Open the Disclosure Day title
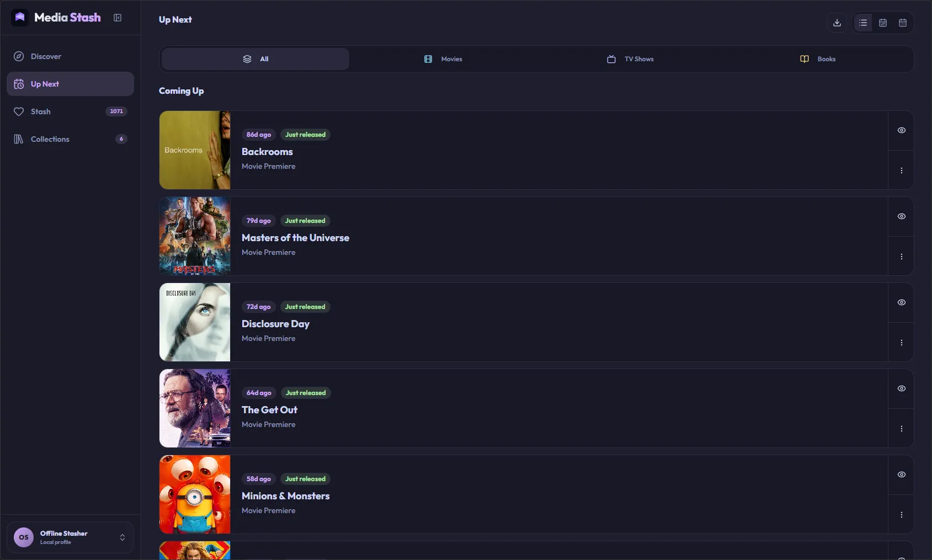 [275, 324]
